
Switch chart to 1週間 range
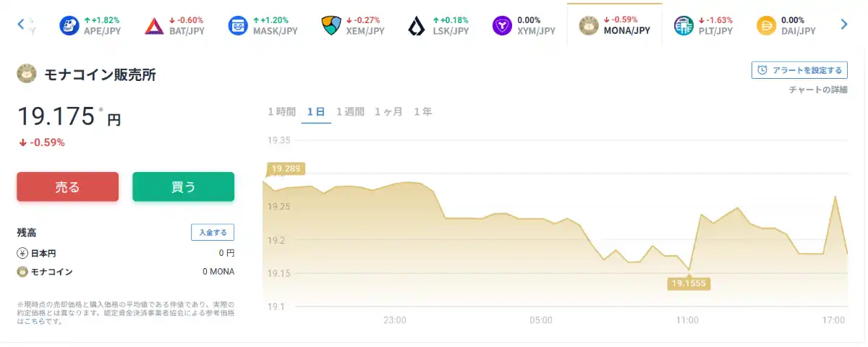tap(350, 111)
